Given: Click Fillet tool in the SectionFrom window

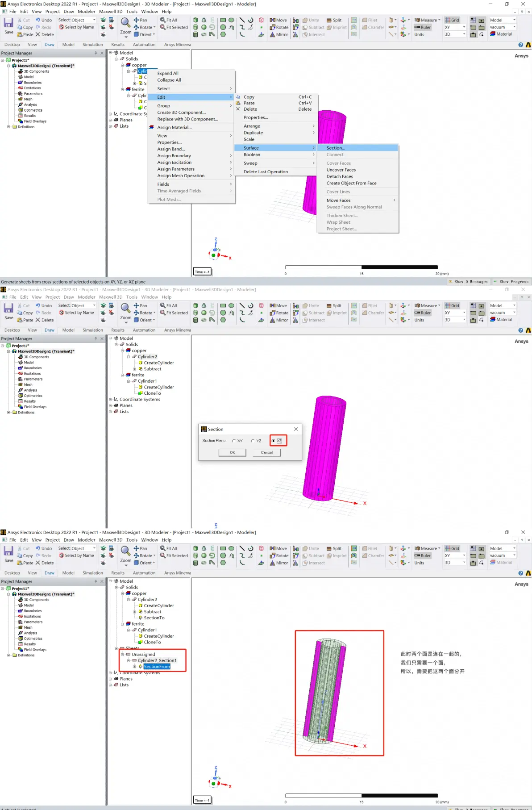Looking at the screenshot, I should (x=370, y=548).
